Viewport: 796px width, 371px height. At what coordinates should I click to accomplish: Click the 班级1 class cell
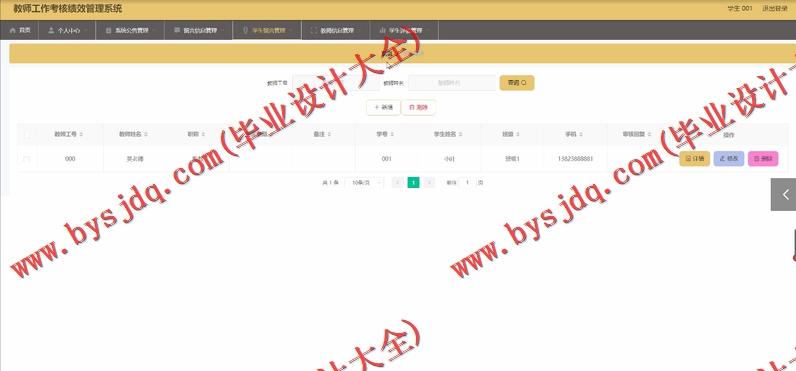coord(512,159)
